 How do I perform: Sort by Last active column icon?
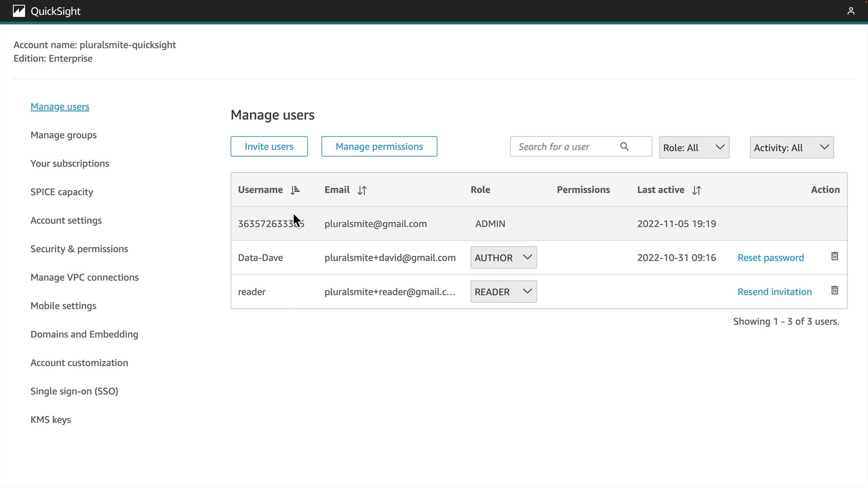pyautogui.click(x=696, y=190)
